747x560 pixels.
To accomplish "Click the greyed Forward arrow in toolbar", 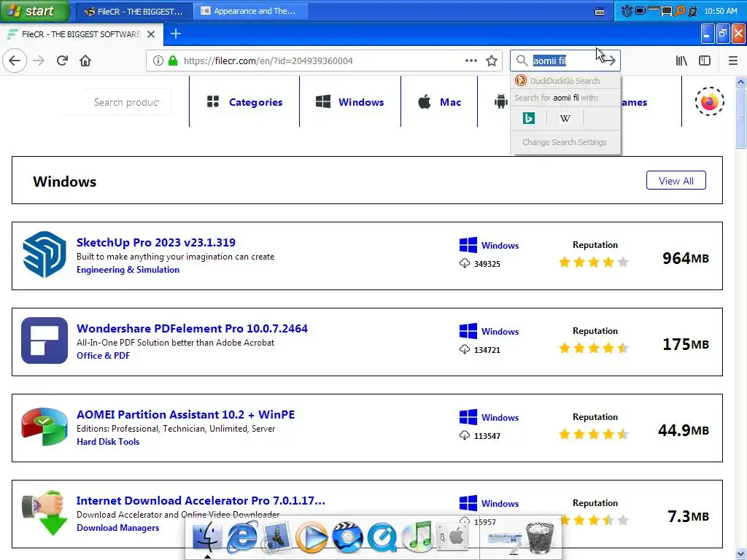I will [x=39, y=61].
